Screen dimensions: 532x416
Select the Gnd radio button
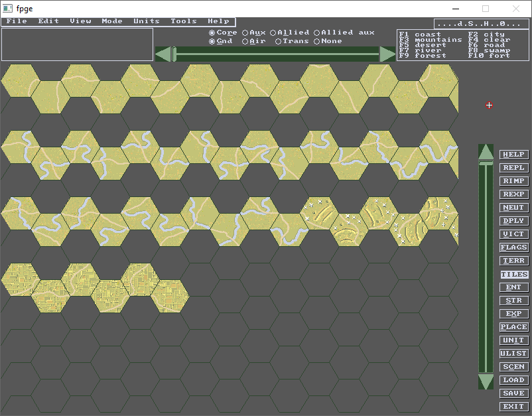click(220, 41)
